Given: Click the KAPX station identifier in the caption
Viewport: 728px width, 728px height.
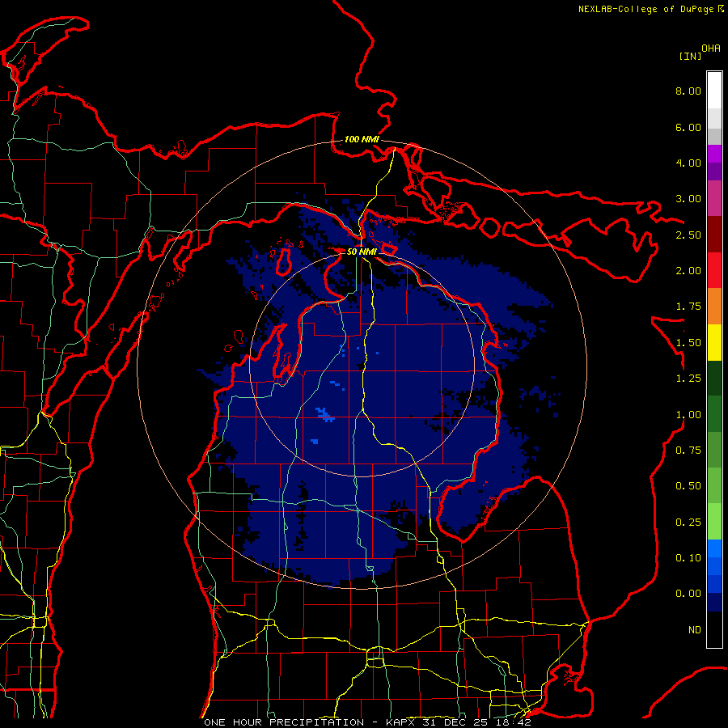Looking at the screenshot, I should pyautogui.click(x=403, y=722).
